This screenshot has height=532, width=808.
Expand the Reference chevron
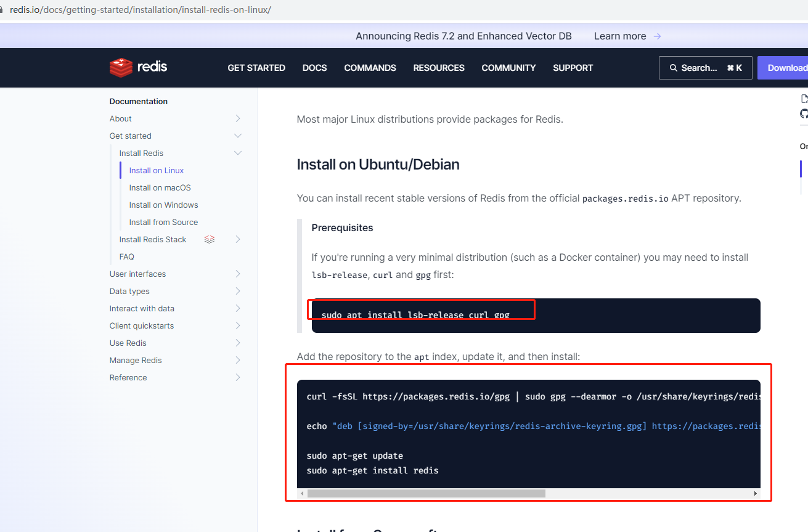(238, 377)
